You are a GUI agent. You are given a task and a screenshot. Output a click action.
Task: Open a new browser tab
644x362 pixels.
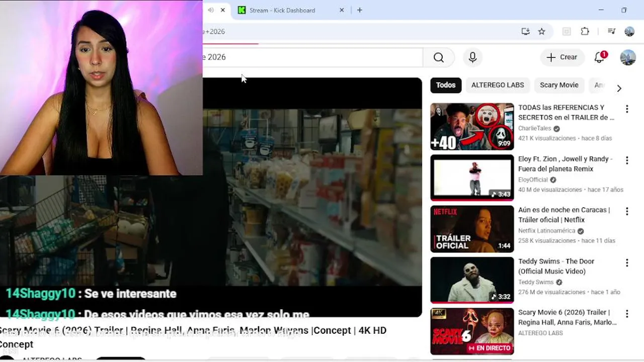[359, 10]
